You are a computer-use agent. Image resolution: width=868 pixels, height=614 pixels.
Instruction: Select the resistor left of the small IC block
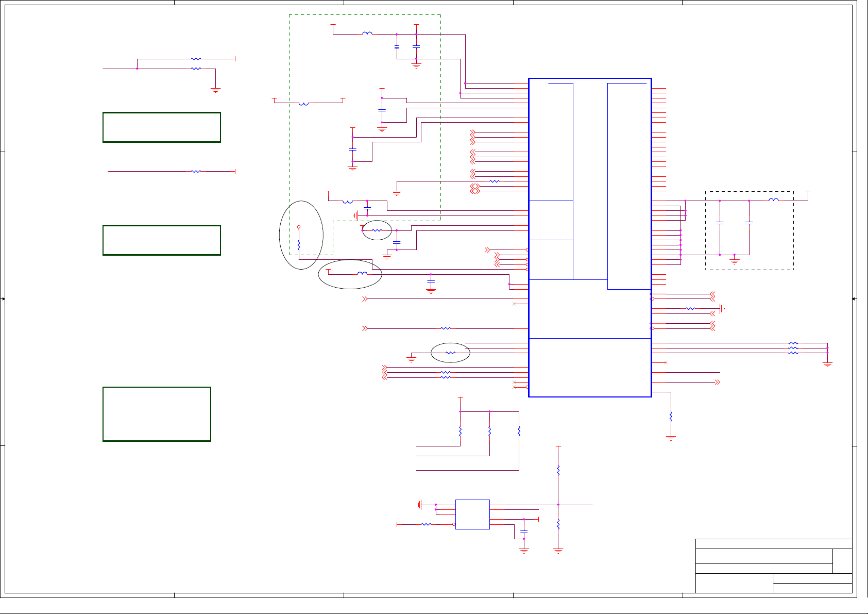tap(426, 524)
